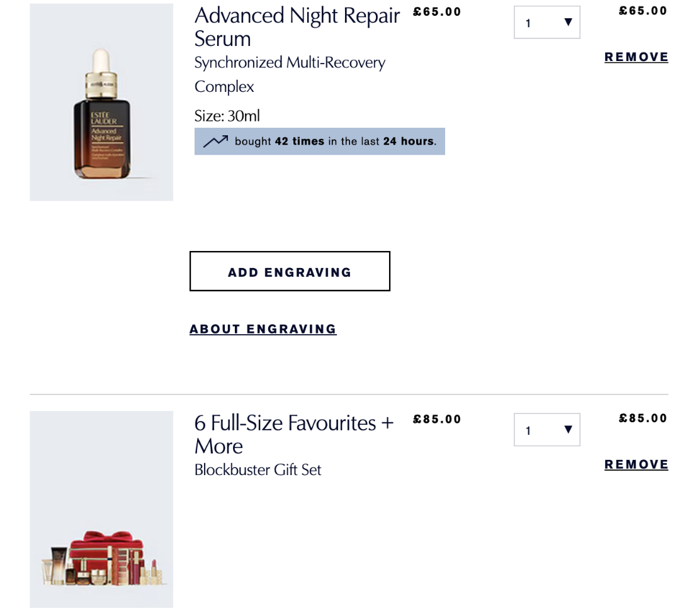
Task: Expand quantity selector for 6 Full-Size Favourites
Action: tap(547, 430)
